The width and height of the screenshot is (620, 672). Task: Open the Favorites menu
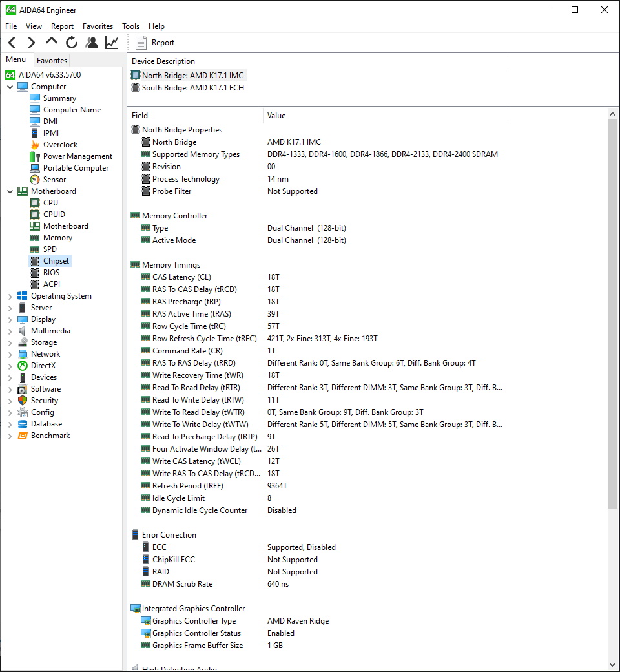coord(98,26)
